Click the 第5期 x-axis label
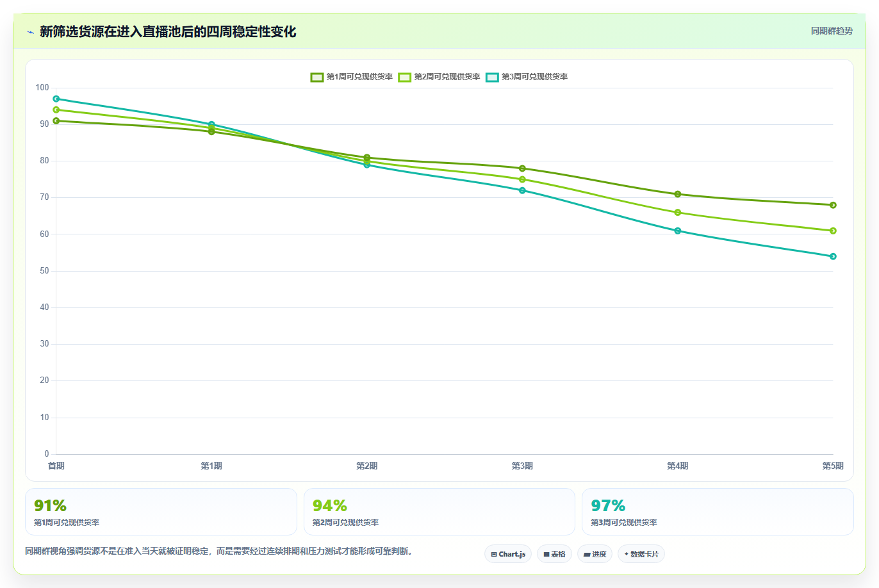Image resolution: width=879 pixels, height=588 pixels. pyautogui.click(x=833, y=466)
